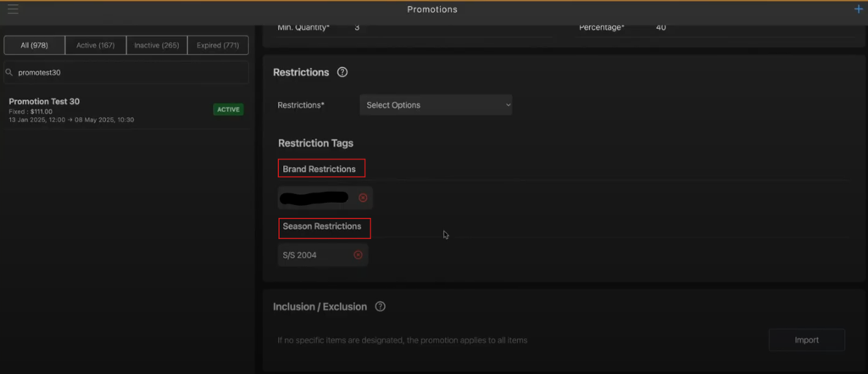Click the 13 Jan 2025 date range text
Viewport: 868px width, 374px height.
71,120
